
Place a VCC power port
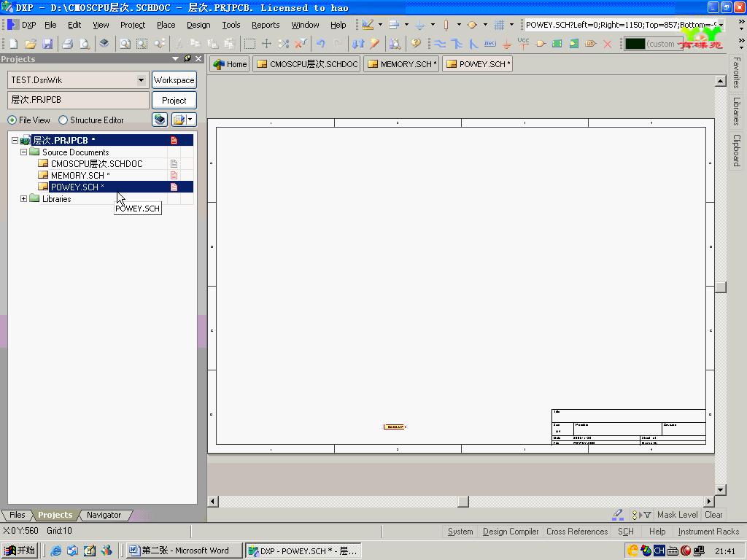pos(523,44)
